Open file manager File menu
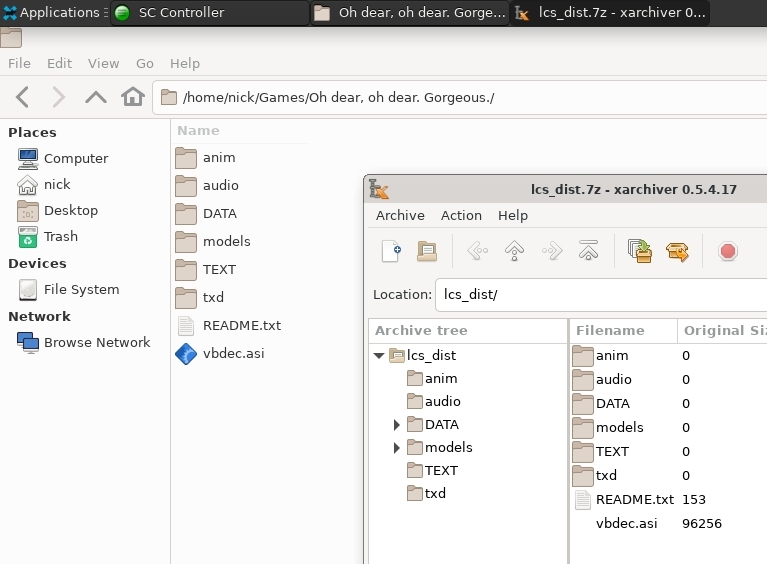 point(19,64)
